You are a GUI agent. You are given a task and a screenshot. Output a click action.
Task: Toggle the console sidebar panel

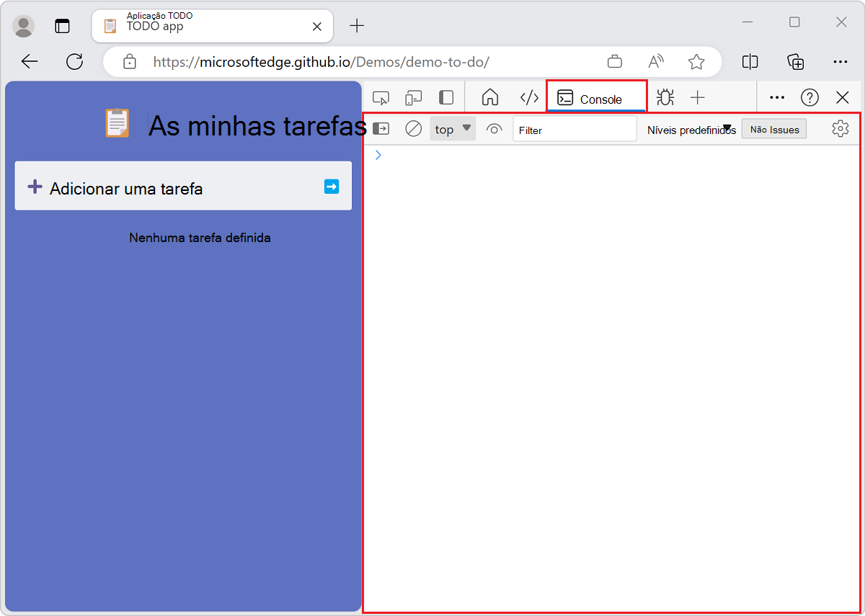click(x=381, y=129)
